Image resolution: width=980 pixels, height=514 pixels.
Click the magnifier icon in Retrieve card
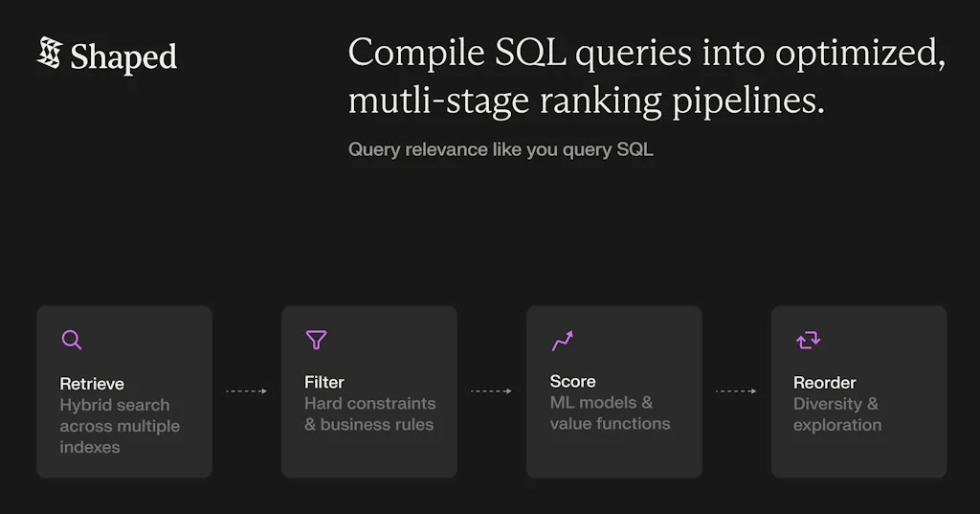72,340
